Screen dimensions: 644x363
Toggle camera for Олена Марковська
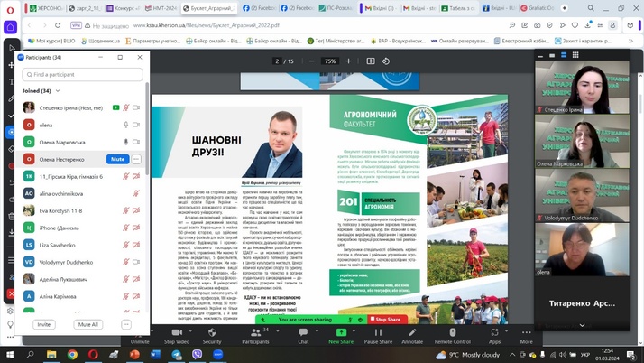[x=136, y=143]
